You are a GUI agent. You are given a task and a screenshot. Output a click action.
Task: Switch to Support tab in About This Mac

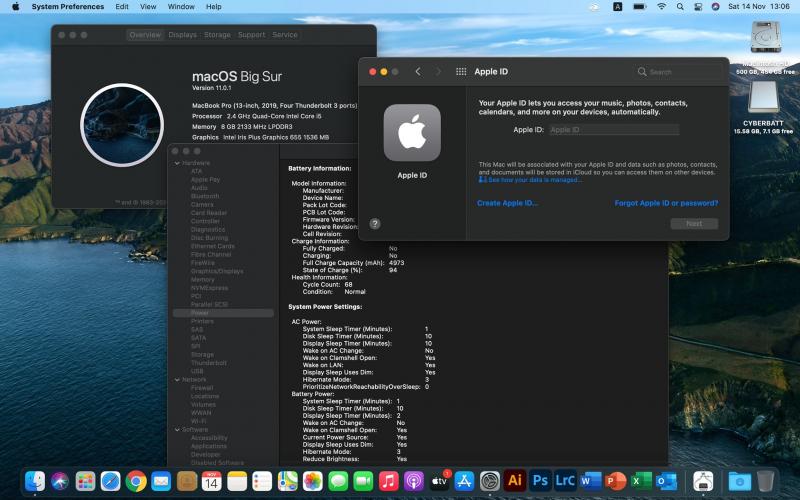tap(252, 35)
